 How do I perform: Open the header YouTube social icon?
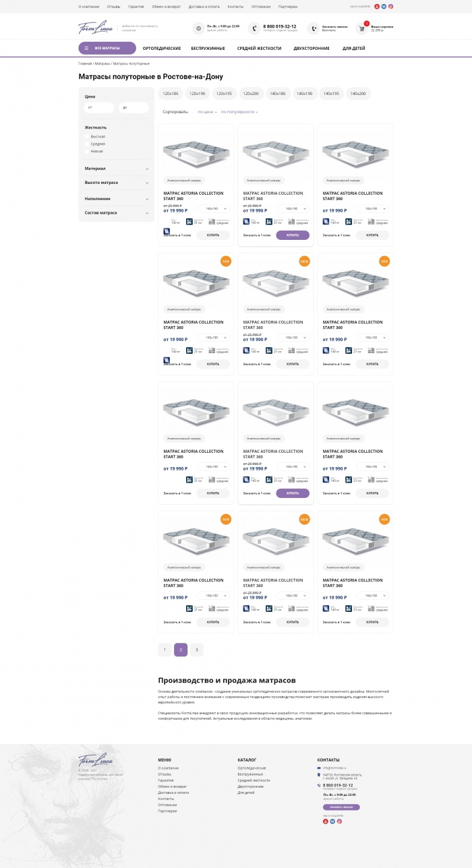tap(377, 6)
